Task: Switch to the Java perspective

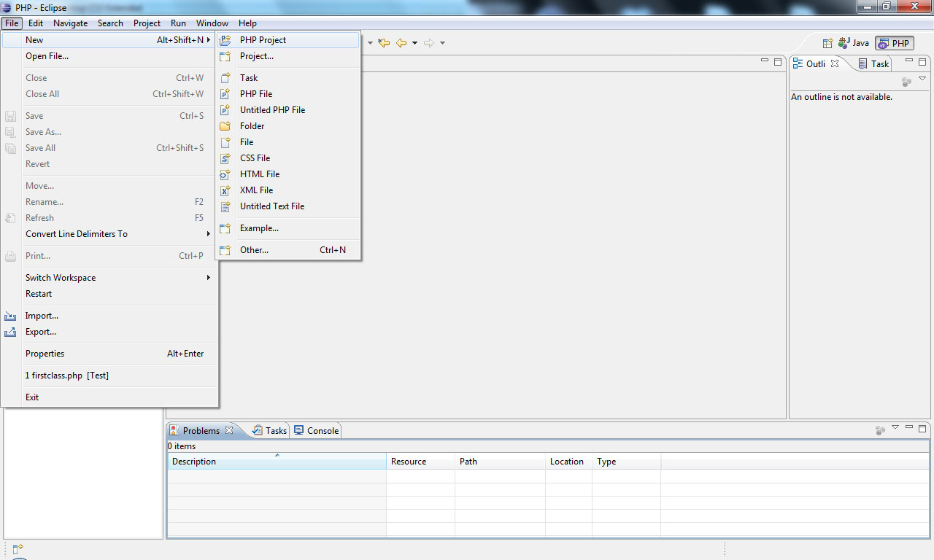Action: pos(854,43)
